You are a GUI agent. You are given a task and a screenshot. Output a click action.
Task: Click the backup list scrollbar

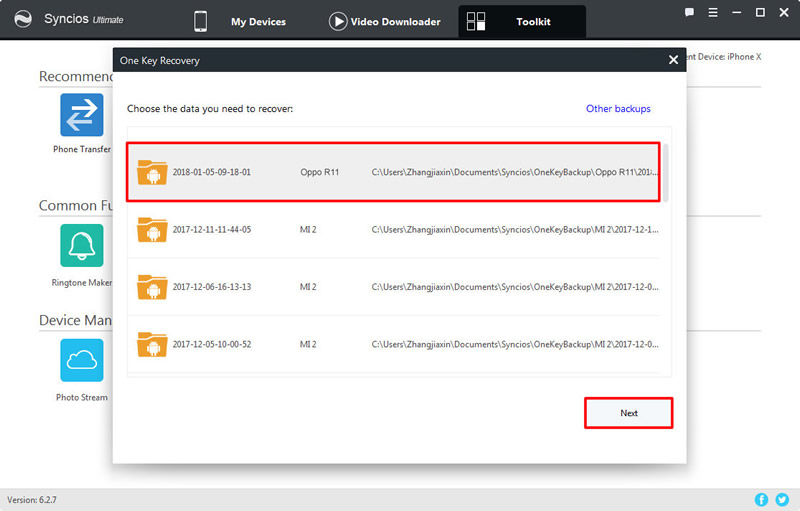[x=665, y=173]
